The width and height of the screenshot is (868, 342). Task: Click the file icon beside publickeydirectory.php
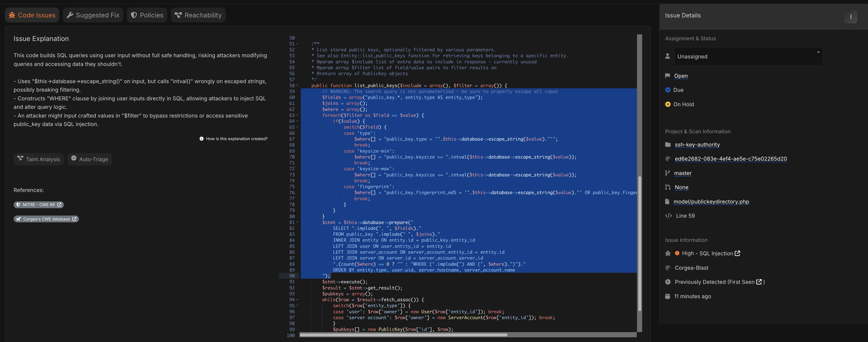click(667, 202)
